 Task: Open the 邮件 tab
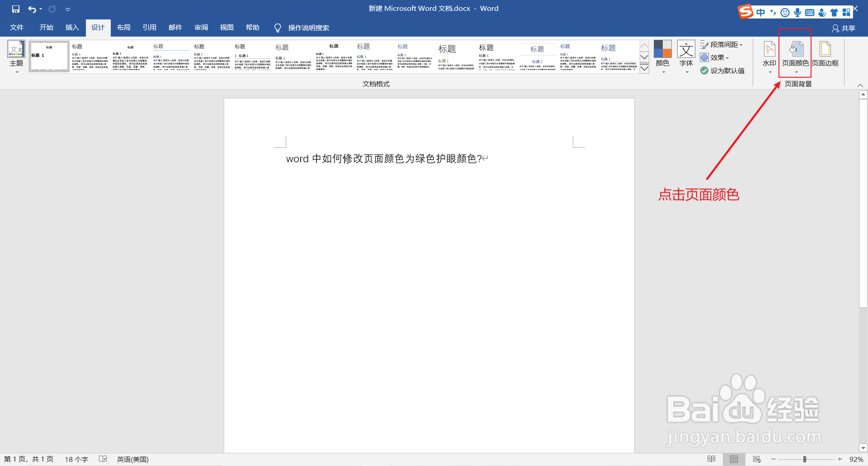pos(175,28)
